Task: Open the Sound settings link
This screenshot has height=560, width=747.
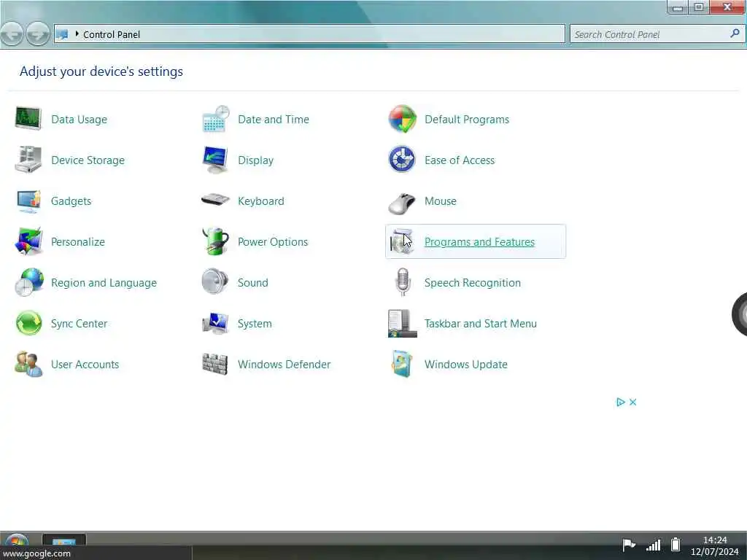Action: pyautogui.click(x=253, y=283)
